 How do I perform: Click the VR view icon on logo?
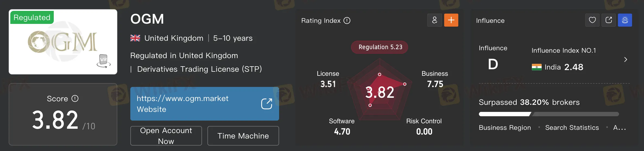point(103,61)
